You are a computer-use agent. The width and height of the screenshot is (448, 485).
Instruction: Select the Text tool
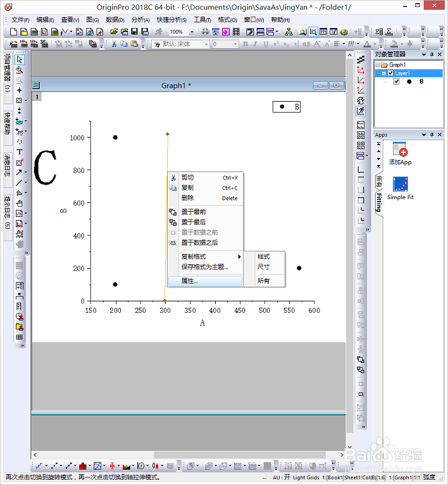19,152
